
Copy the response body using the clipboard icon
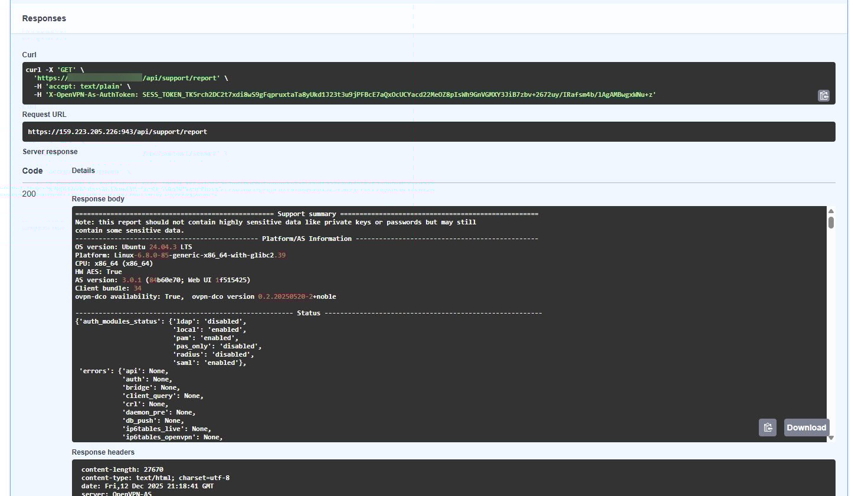tap(768, 427)
